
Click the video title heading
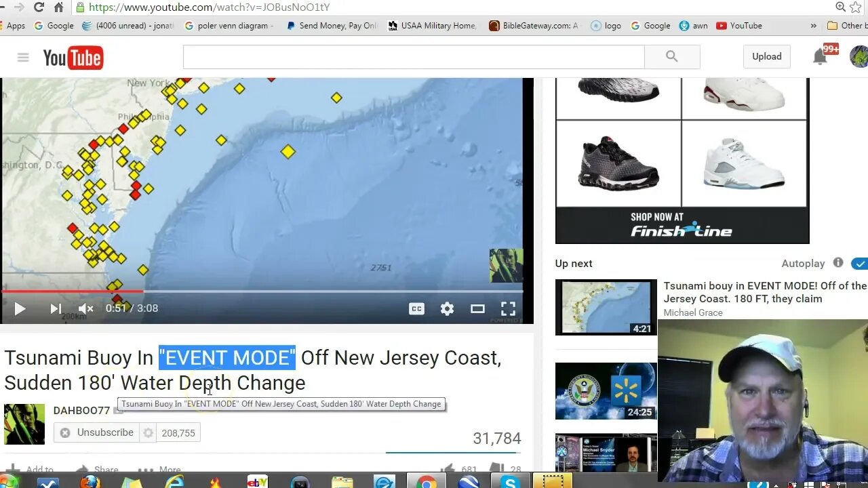tap(253, 370)
